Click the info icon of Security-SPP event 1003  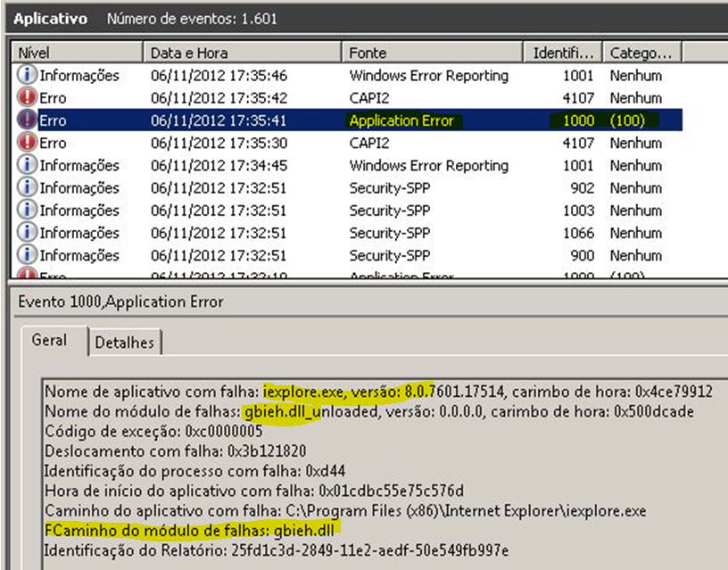pyautogui.click(x=27, y=211)
